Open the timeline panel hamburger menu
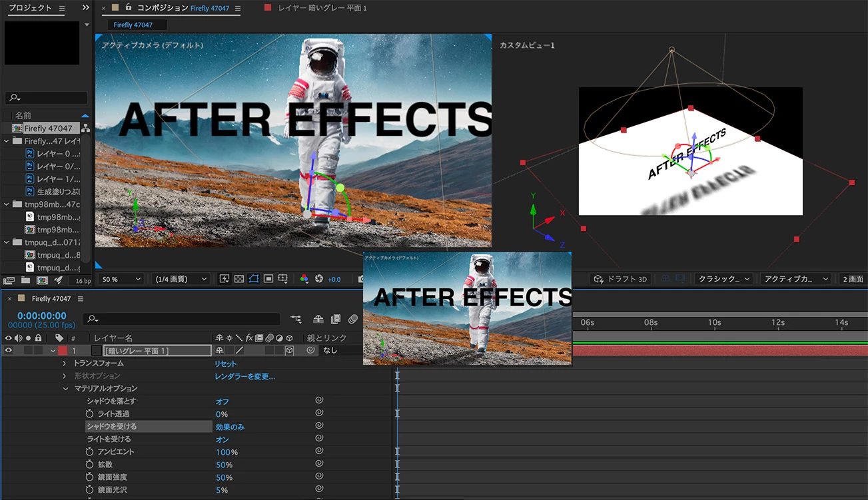Viewport: 868px width, 500px height. click(x=81, y=298)
